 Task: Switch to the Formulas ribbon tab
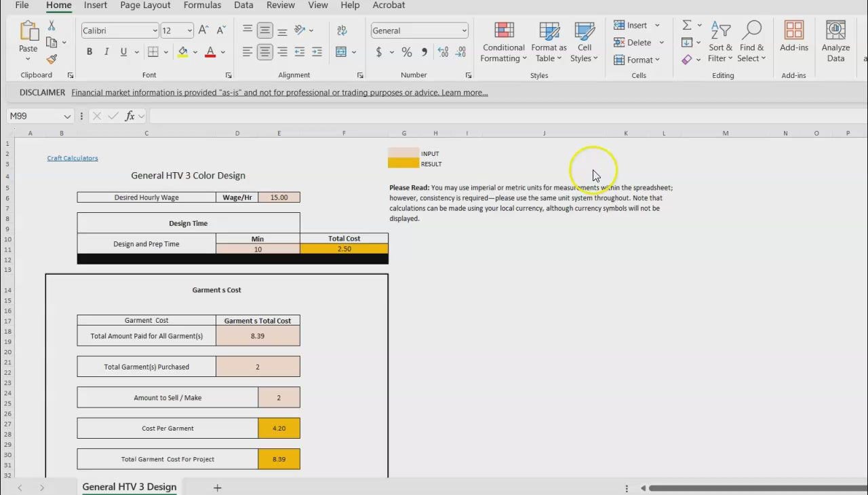click(202, 5)
